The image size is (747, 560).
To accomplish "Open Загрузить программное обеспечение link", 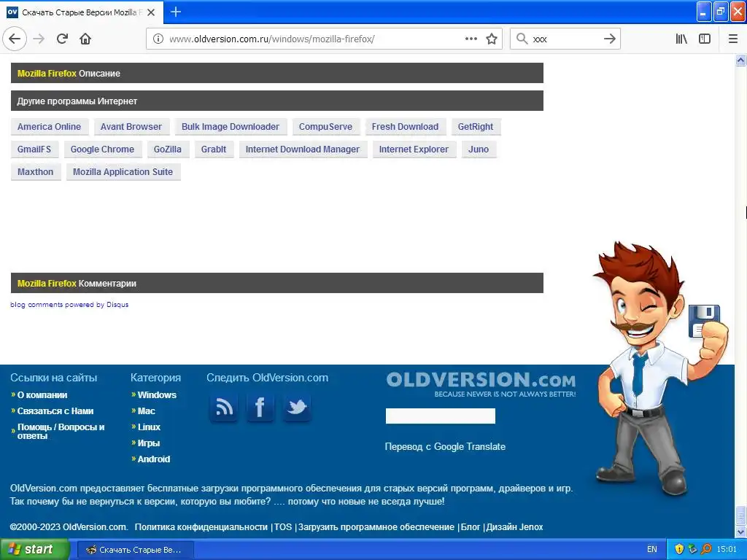I will pos(376,526).
